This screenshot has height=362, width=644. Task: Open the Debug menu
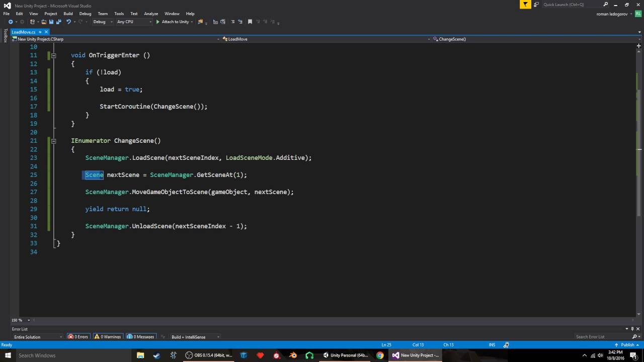coord(85,14)
